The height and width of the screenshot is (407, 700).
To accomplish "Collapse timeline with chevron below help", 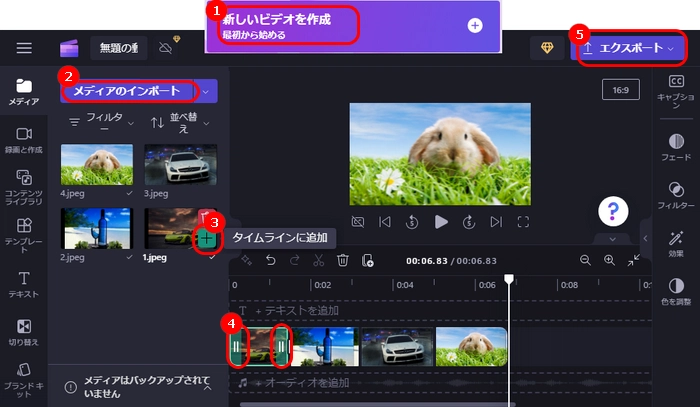I will (x=612, y=240).
